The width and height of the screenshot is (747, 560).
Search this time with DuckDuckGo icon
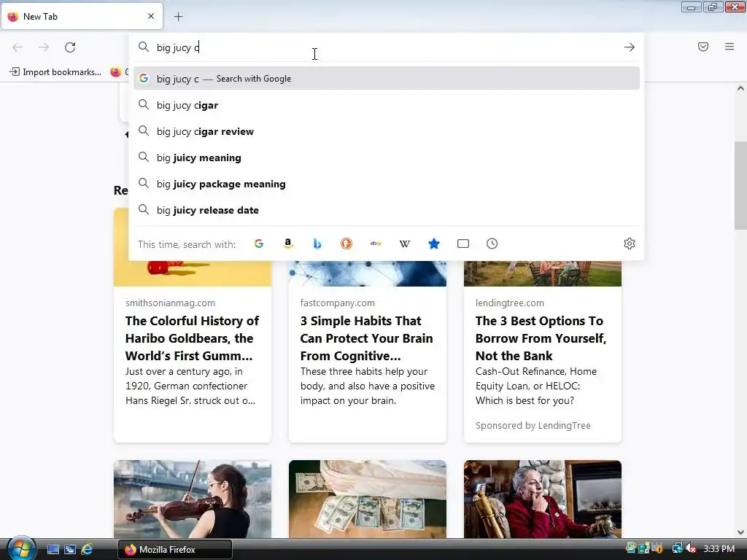pyautogui.click(x=347, y=244)
